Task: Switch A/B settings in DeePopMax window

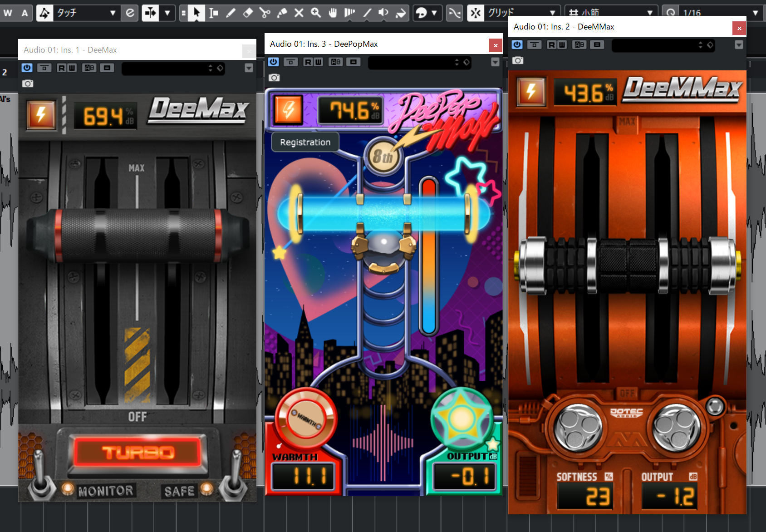Action: coord(336,62)
